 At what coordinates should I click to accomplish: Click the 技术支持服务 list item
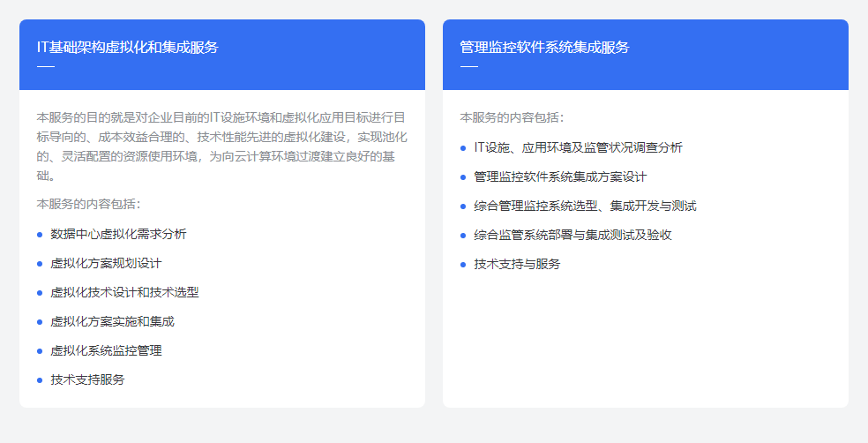tap(87, 379)
